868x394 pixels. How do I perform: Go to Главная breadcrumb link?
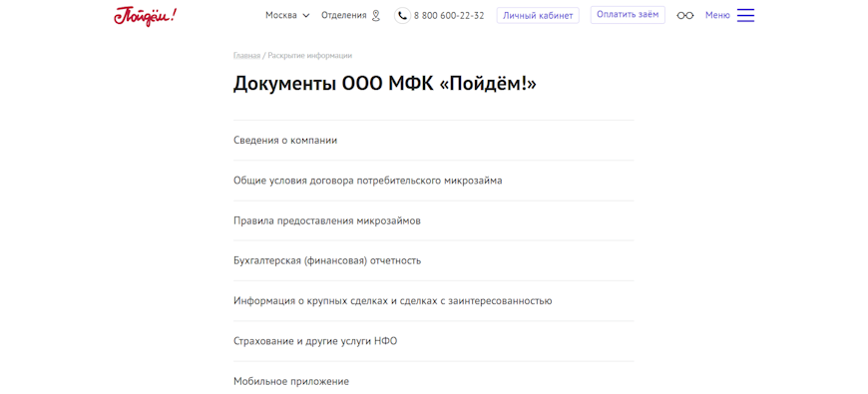tap(246, 55)
